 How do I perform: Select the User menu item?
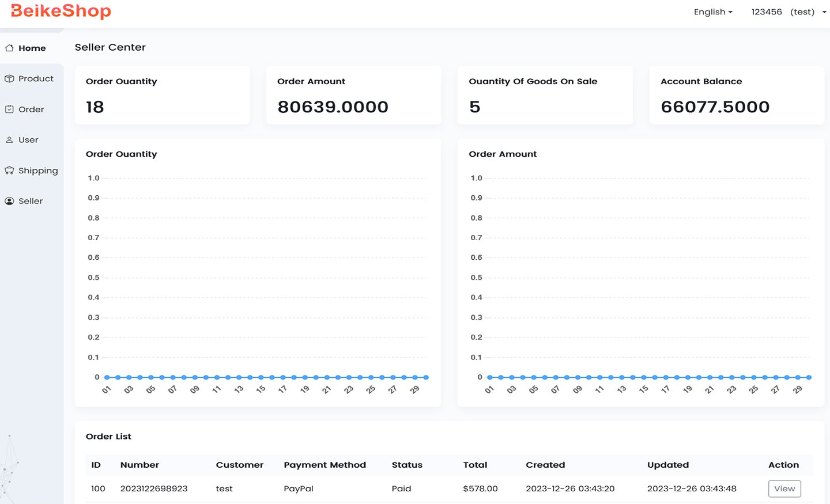pos(32,140)
